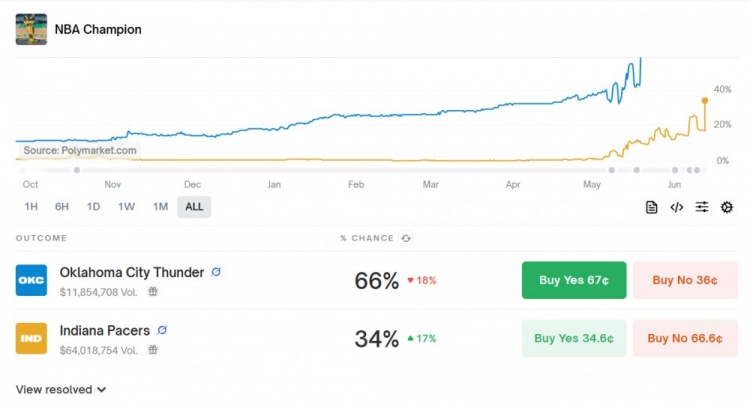
Task: Click the OKC team logo
Action: 31,280
